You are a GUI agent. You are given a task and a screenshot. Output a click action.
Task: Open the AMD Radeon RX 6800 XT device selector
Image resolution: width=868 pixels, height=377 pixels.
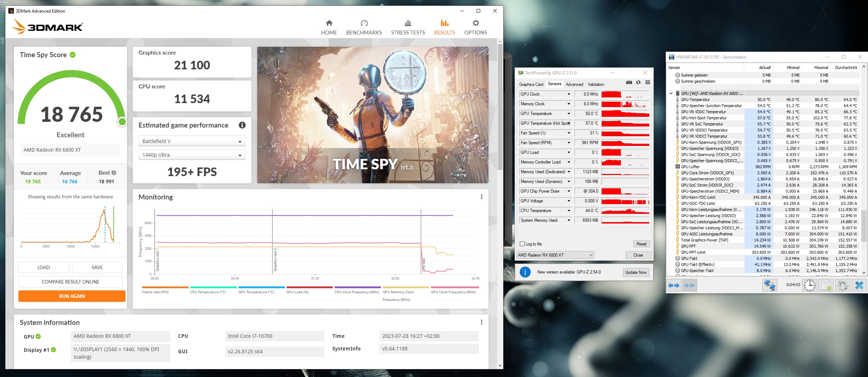coord(555,255)
